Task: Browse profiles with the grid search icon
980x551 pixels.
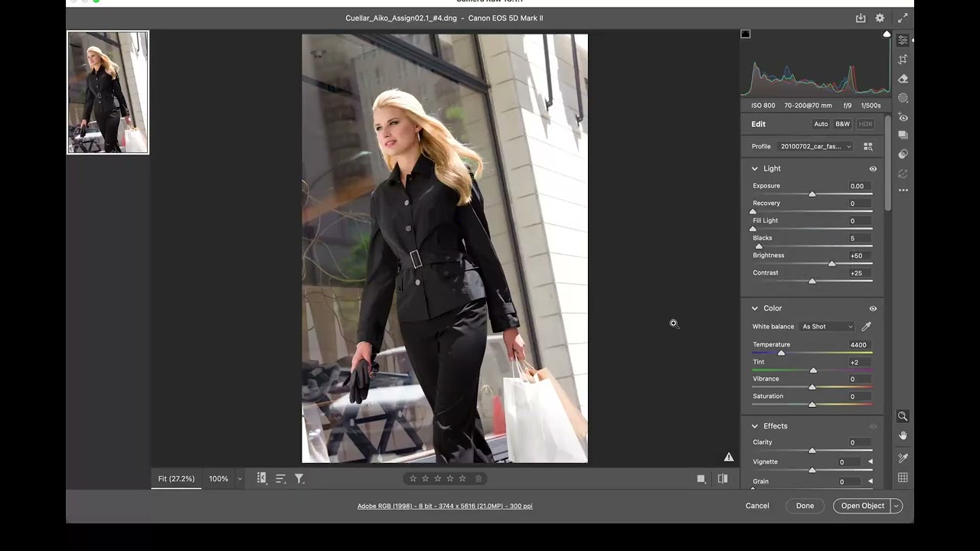Action: click(868, 146)
